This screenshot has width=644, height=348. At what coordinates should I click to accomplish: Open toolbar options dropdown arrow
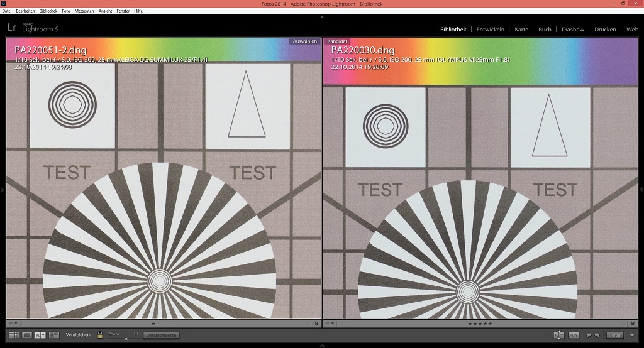tap(632, 335)
